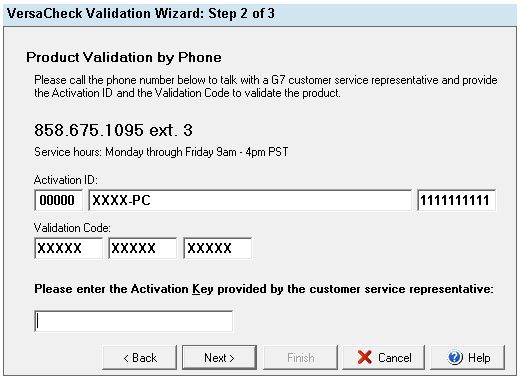Click the VersaCheck Validation Wizard title bar
The image size is (520, 379).
pyautogui.click(x=260, y=14)
